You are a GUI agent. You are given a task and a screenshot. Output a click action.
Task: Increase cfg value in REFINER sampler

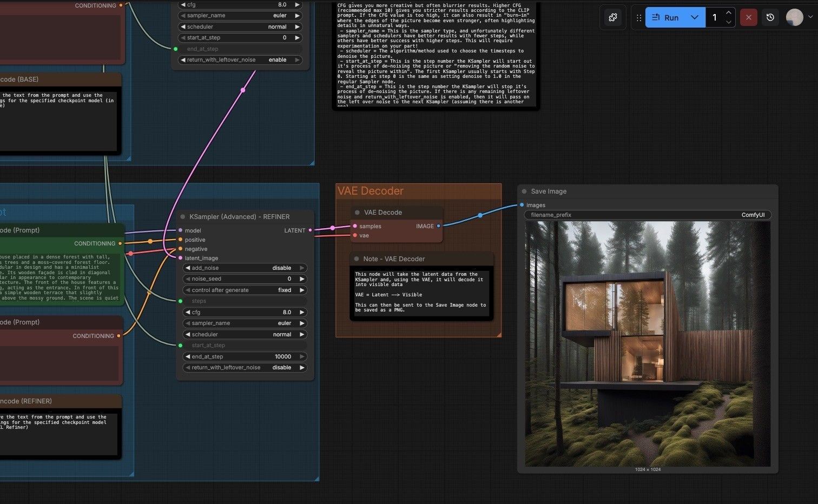click(302, 312)
